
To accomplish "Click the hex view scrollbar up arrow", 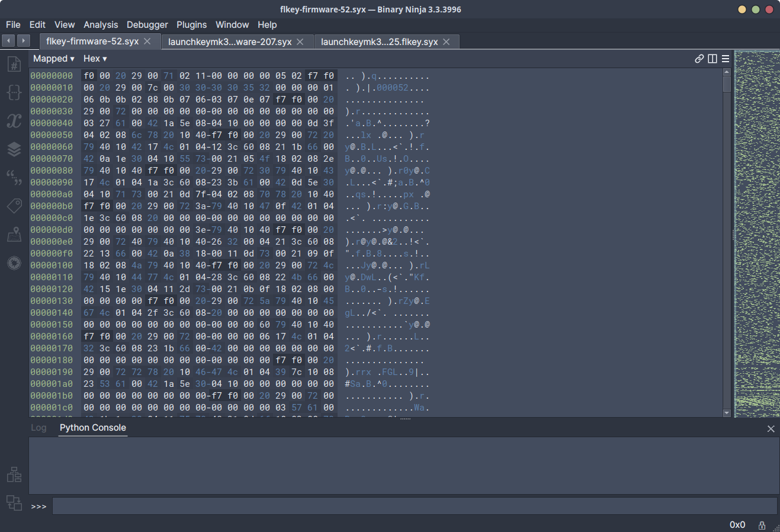I will [727, 72].
